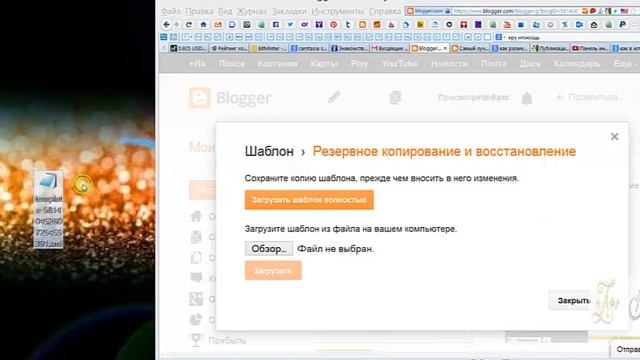Open the Справка menu
The height and width of the screenshot is (360, 640).
click(385, 11)
